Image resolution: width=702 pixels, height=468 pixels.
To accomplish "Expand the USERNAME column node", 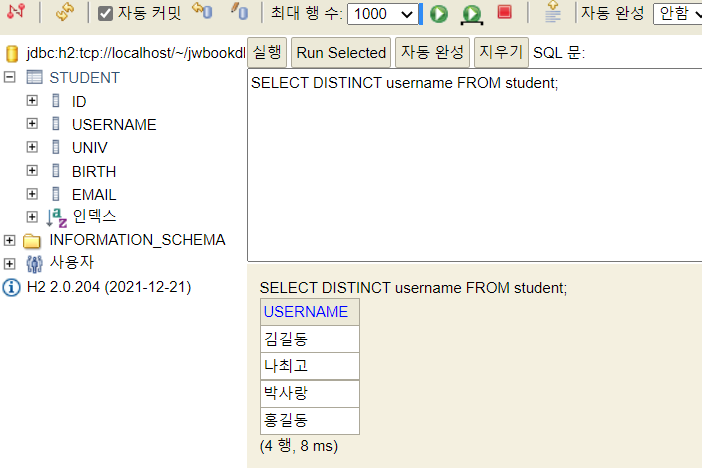I will [x=32, y=124].
